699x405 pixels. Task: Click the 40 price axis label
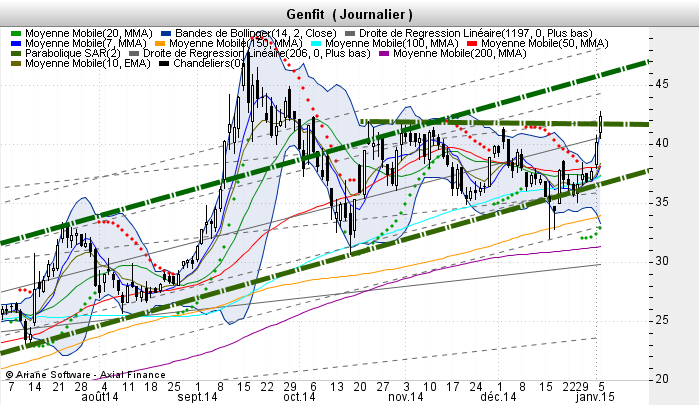coord(662,143)
